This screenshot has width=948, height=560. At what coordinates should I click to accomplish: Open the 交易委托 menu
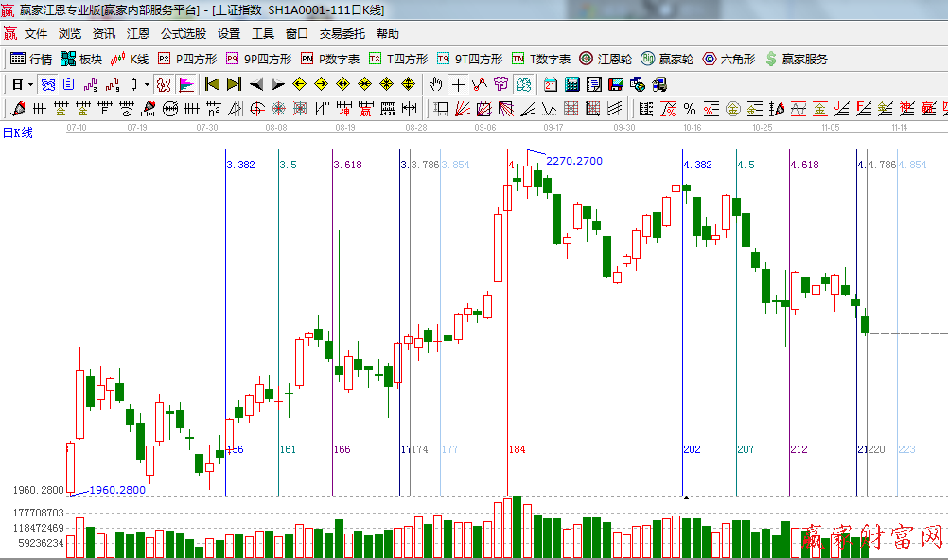coord(342,34)
